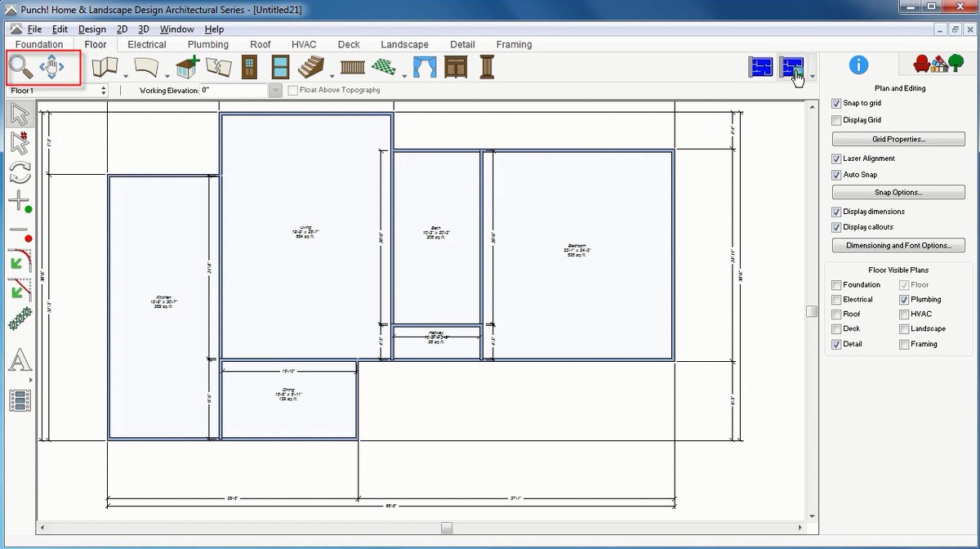Hide the Detail plan checkbox
The image size is (980, 549).
tap(835, 345)
